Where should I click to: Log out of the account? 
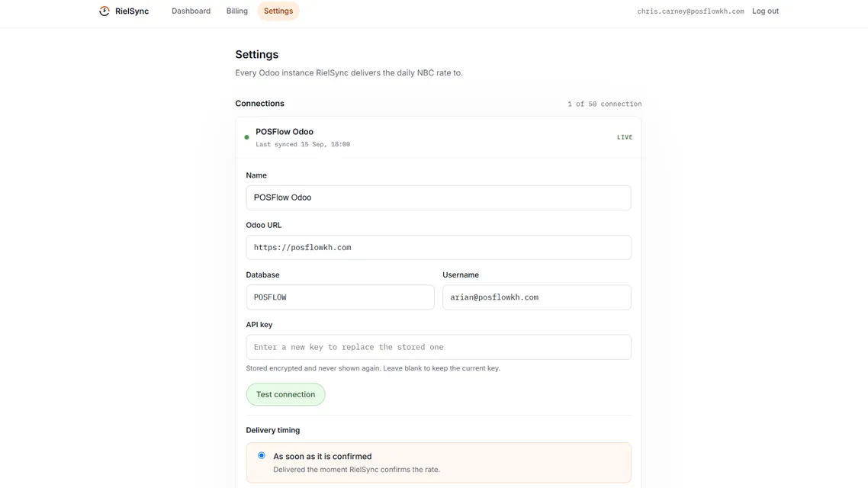[765, 11]
